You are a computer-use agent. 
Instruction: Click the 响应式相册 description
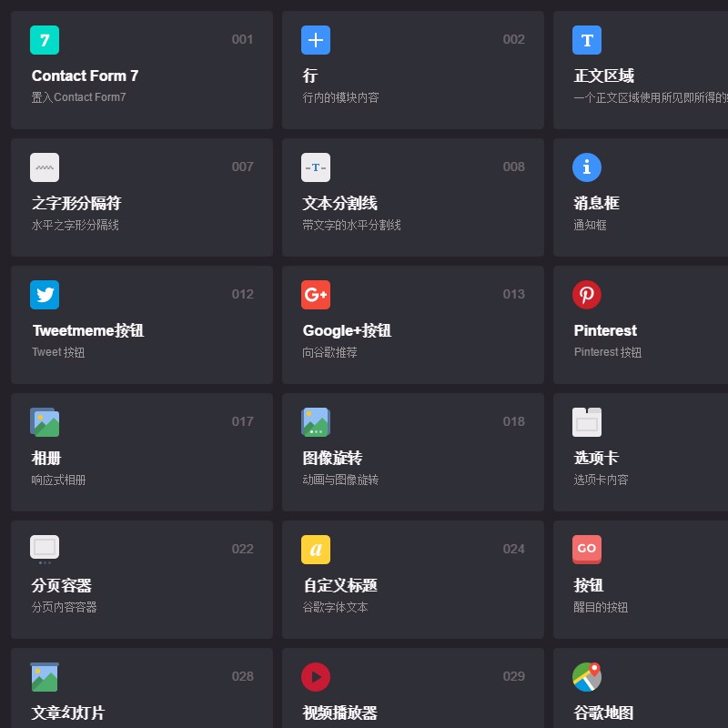point(58,480)
